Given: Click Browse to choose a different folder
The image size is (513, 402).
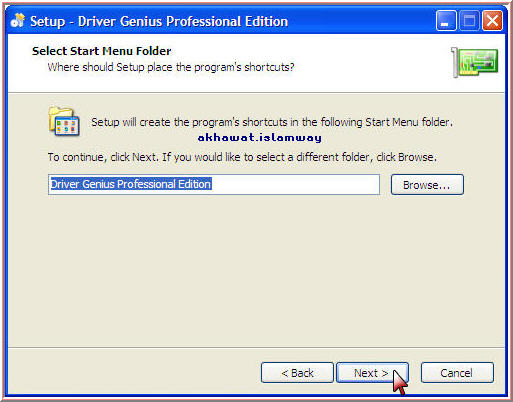Looking at the screenshot, I should click(x=427, y=185).
